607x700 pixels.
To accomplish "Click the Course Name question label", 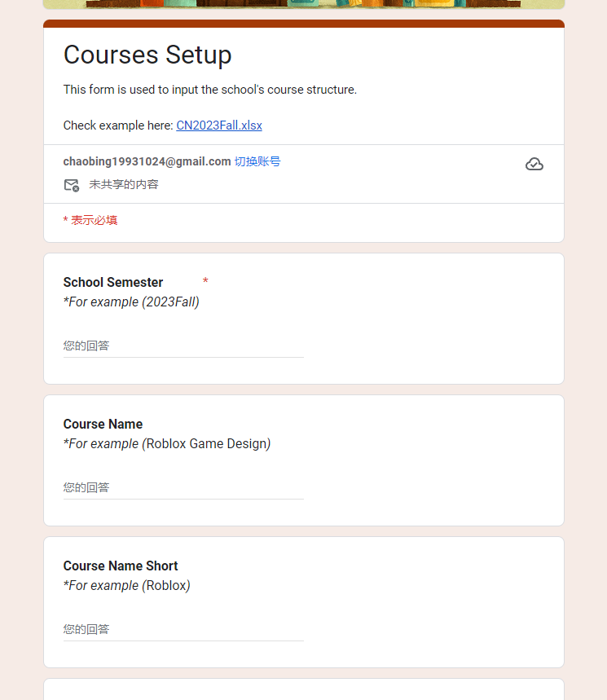I will [x=103, y=424].
